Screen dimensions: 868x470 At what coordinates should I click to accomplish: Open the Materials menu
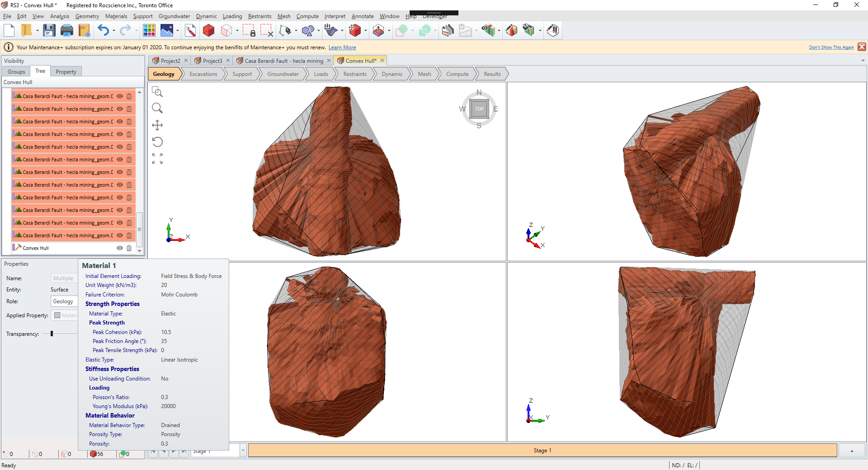pos(116,16)
